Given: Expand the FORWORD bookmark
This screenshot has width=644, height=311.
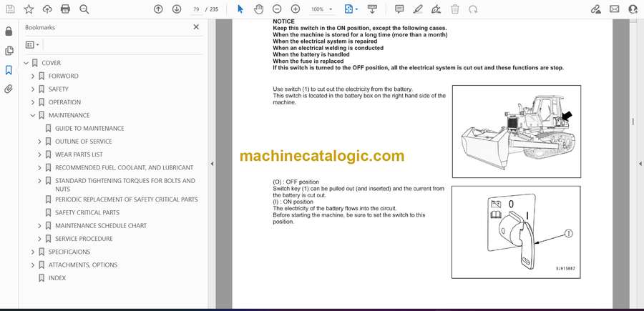Looking at the screenshot, I should 33,76.
